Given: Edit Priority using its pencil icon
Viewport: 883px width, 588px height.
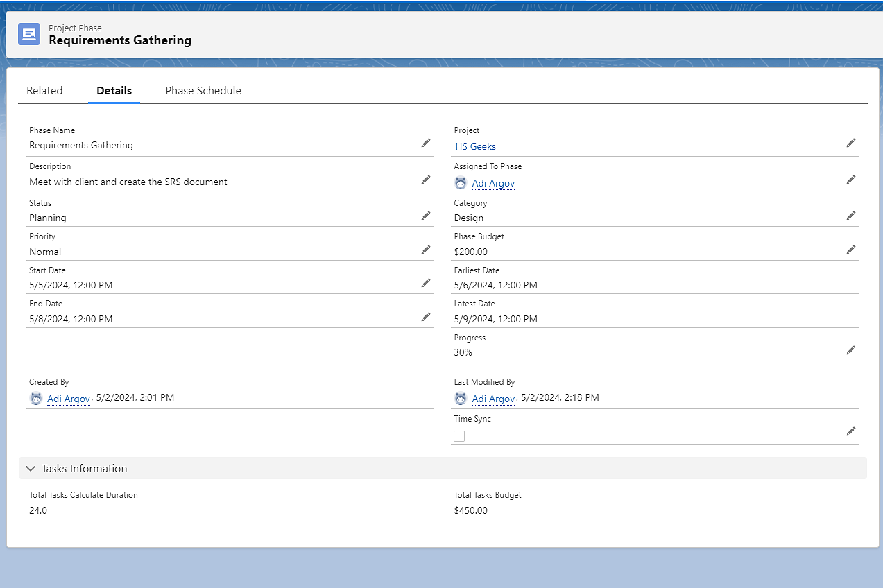Looking at the screenshot, I should click(x=426, y=250).
